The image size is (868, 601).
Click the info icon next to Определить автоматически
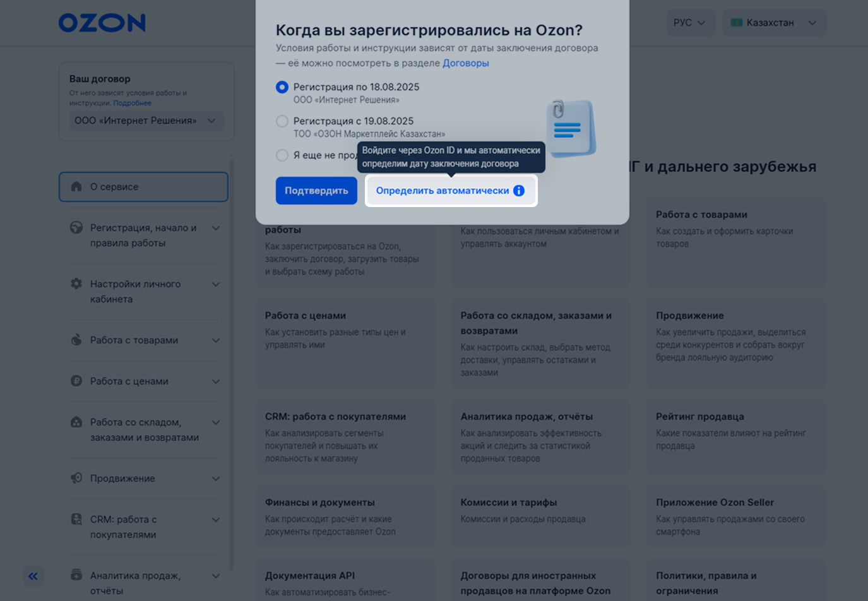click(519, 191)
